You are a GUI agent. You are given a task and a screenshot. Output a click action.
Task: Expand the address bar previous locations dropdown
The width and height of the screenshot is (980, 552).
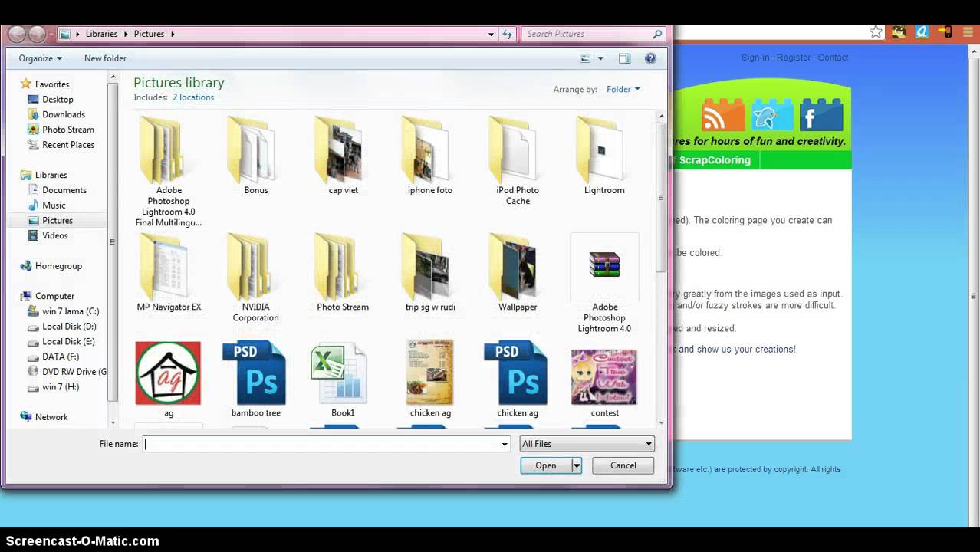tap(492, 34)
